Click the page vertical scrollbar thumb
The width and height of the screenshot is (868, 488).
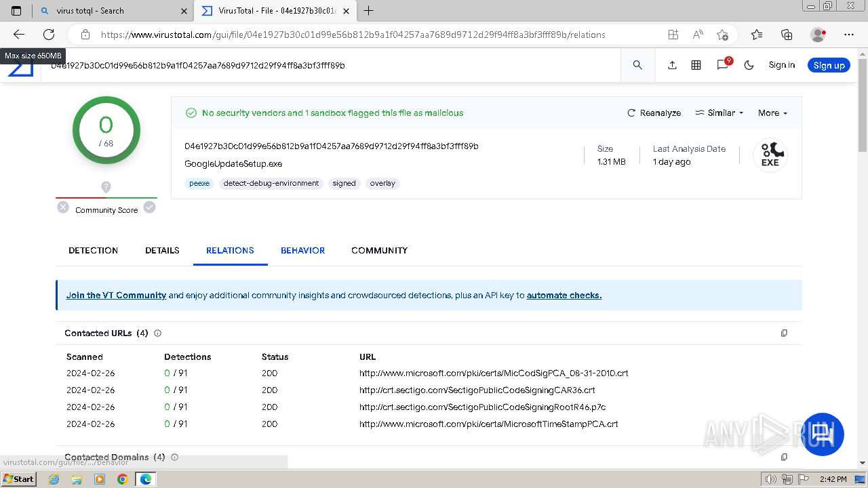pos(863,104)
